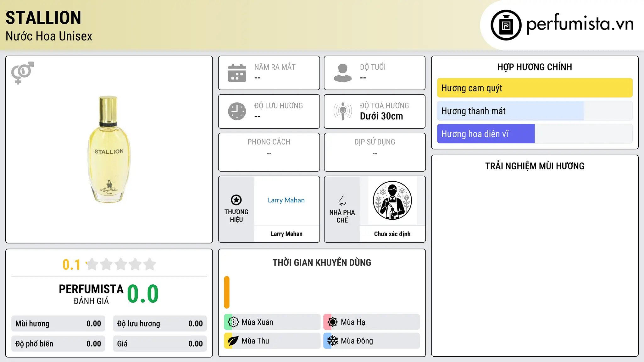Click the calendar icon for Năm ra mắt
The width and height of the screenshot is (644, 362).
click(237, 73)
